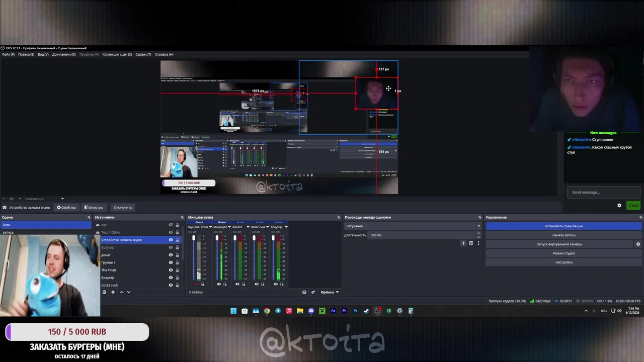The height and width of the screenshot is (362, 644).
Task: Open virtual camera settings gear
Action: coord(638,244)
